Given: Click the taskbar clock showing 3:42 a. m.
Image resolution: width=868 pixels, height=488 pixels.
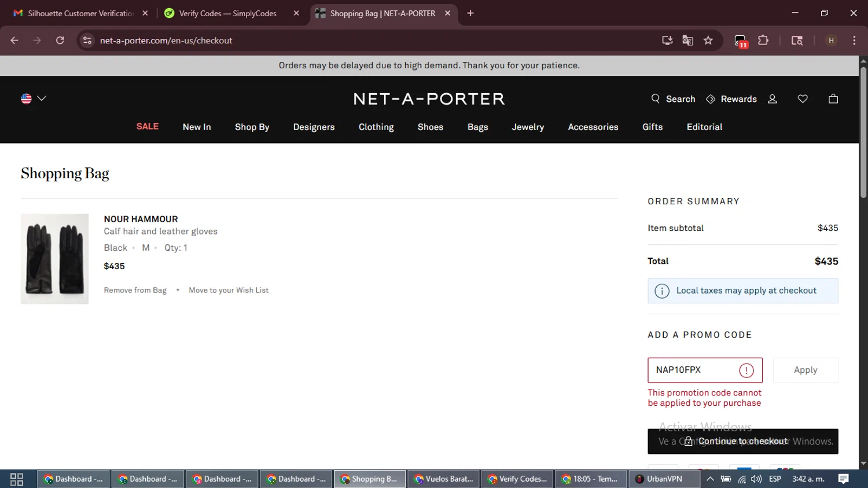Looking at the screenshot, I should 808,479.
